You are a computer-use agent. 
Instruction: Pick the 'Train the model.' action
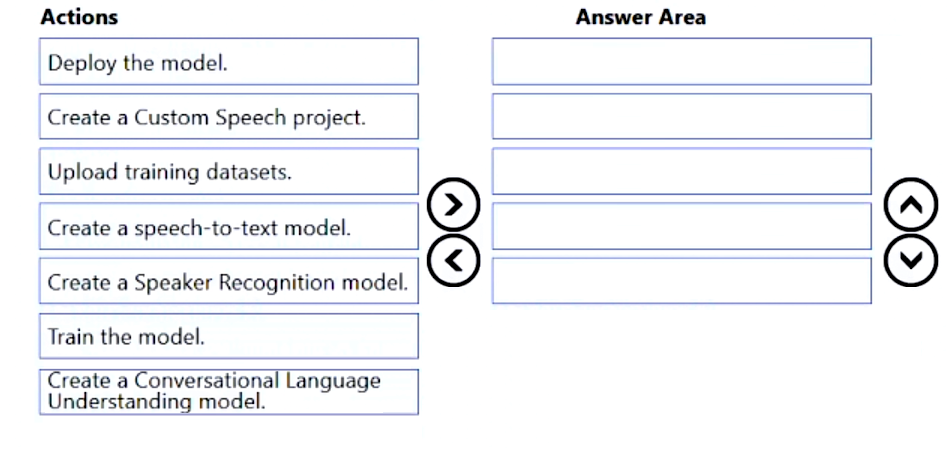[229, 336]
